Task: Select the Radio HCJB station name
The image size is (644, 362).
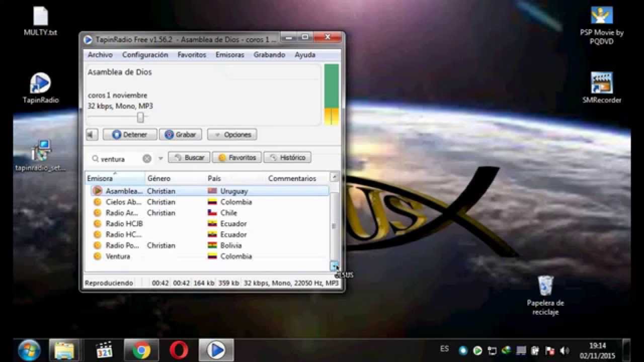Action: pos(124,224)
